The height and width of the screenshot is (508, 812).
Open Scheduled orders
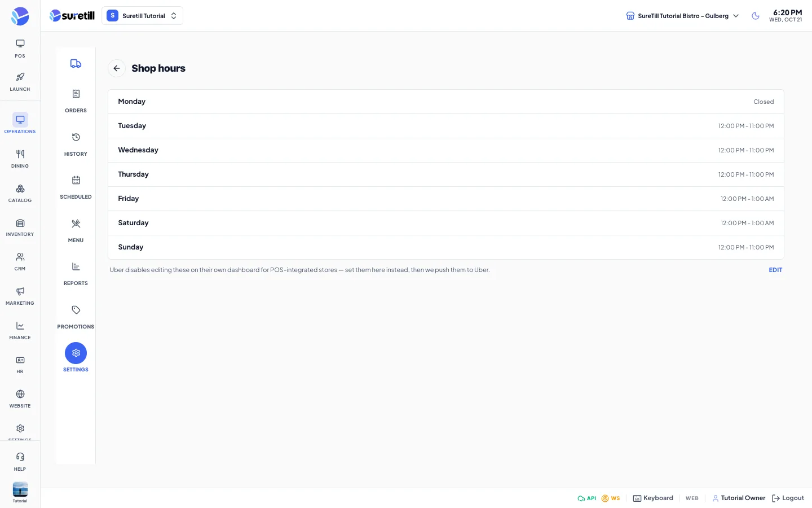[x=76, y=187]
